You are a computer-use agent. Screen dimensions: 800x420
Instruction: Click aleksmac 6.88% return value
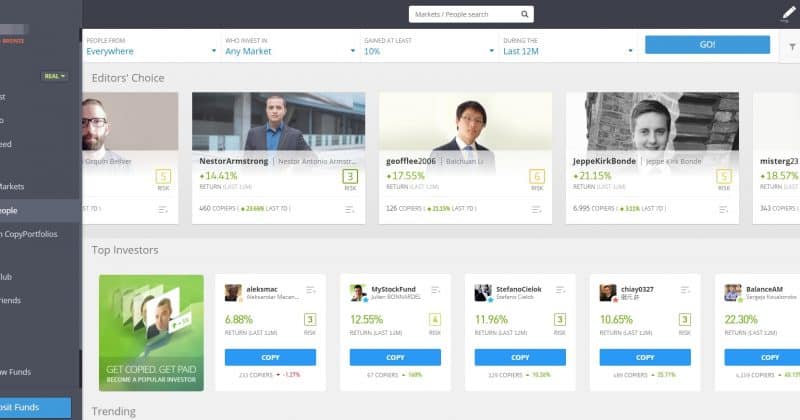pyautogui.click(x=239, y=319)
